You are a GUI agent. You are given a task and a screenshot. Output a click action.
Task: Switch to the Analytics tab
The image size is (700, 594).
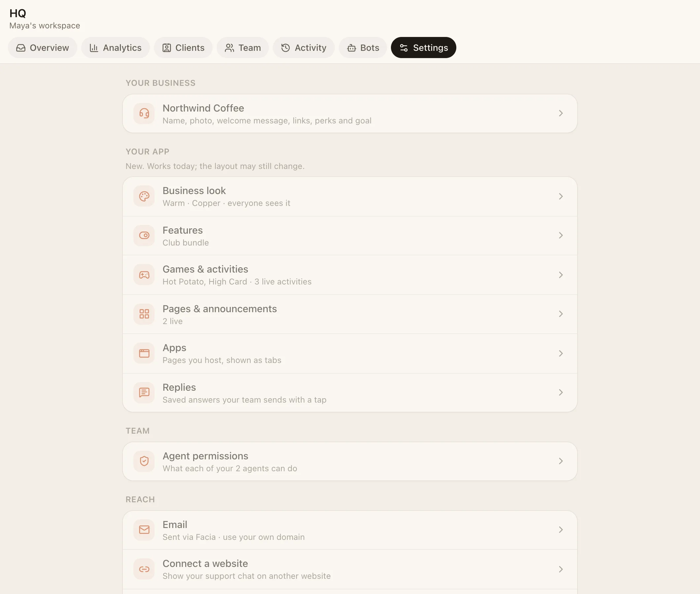click(x=116, y=48)
